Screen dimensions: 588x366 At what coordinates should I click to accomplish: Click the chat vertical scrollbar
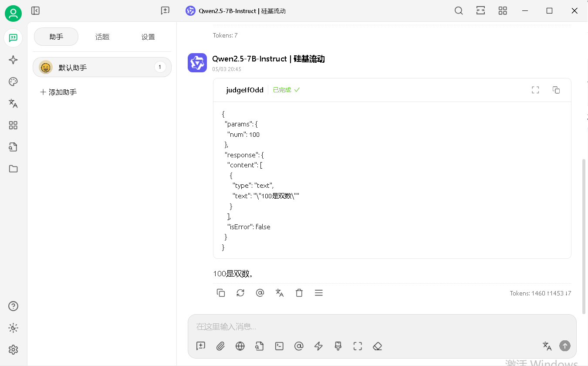click(584, 236)
